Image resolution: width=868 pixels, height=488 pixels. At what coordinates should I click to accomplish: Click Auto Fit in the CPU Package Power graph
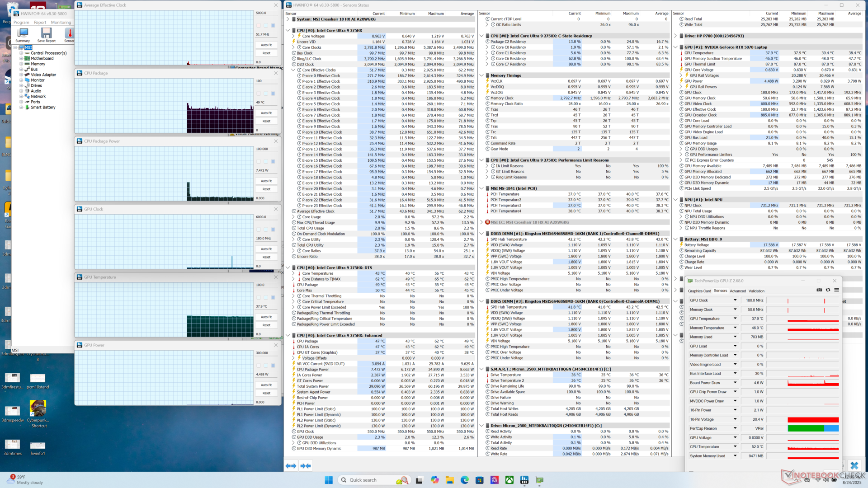(x=266, y=181)
